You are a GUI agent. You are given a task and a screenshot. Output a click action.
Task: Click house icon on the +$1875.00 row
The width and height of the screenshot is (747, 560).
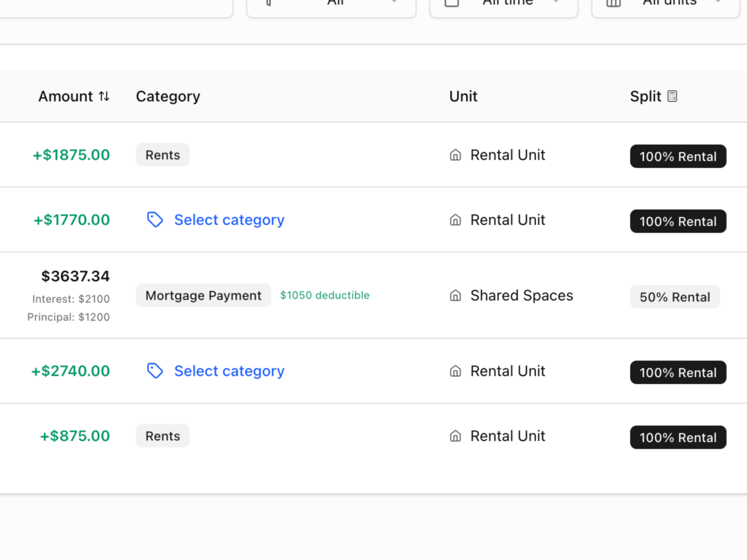(455, 155)
